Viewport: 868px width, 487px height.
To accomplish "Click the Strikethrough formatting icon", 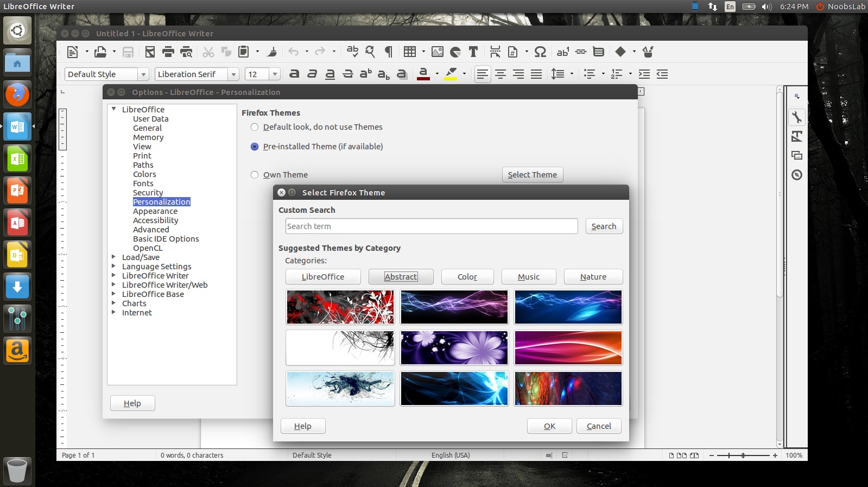I will coord(348,74).
